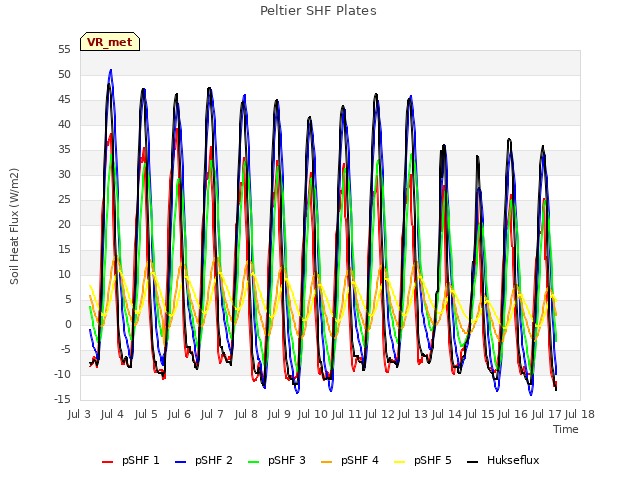Click the orange pSHF 4 legend swatch
The height and width of the screenshot is (480, 640).
pyautogui.click(x=327, y=462)
